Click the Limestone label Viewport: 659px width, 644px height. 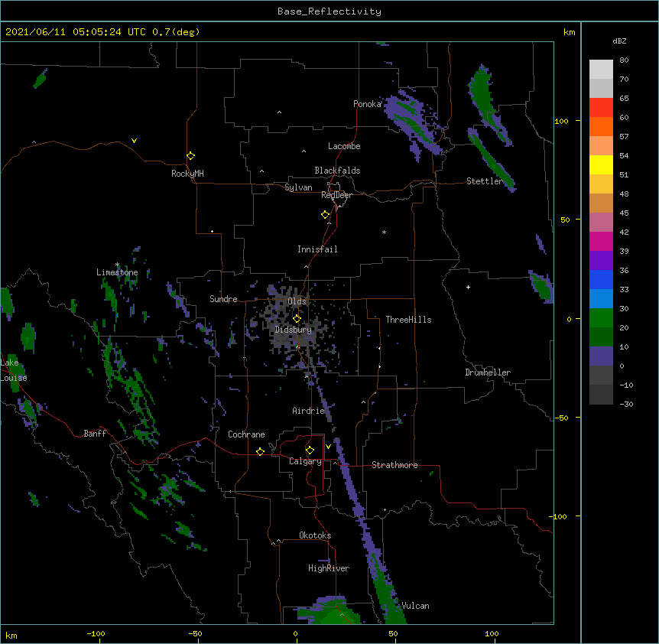117,272
